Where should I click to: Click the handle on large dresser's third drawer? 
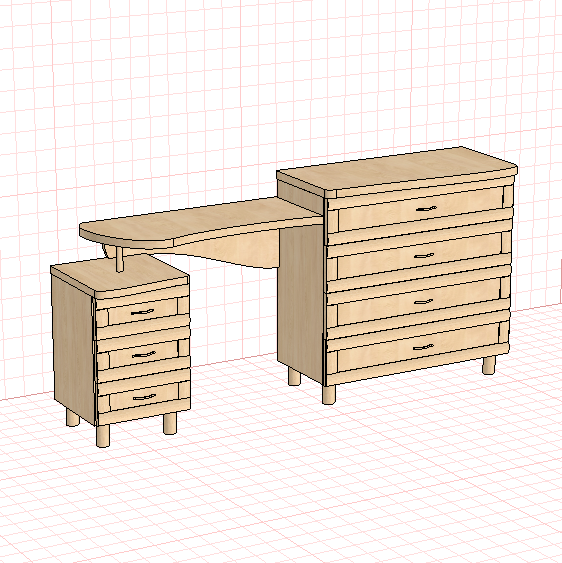(x=423, y=302)
